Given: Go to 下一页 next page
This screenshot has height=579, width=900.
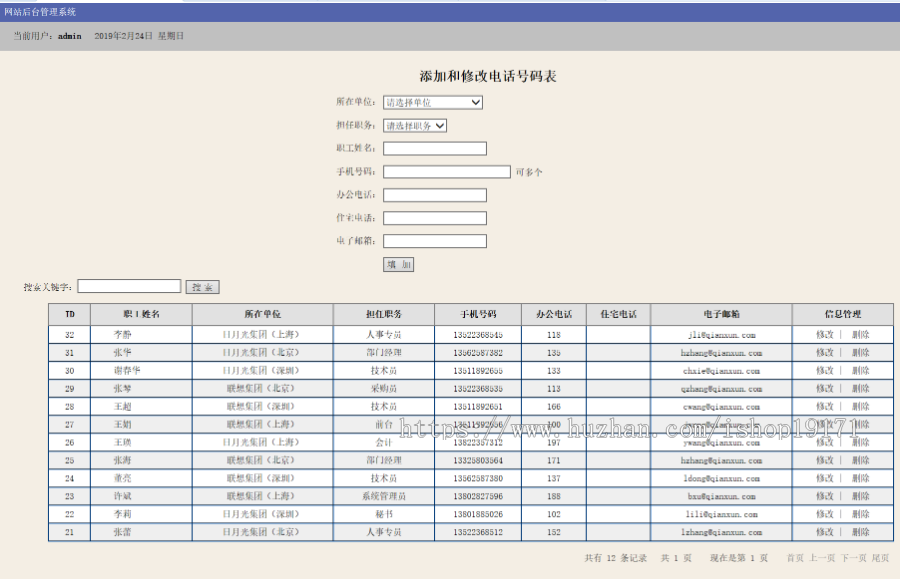Looking at the screenshot, I should 855,559.
